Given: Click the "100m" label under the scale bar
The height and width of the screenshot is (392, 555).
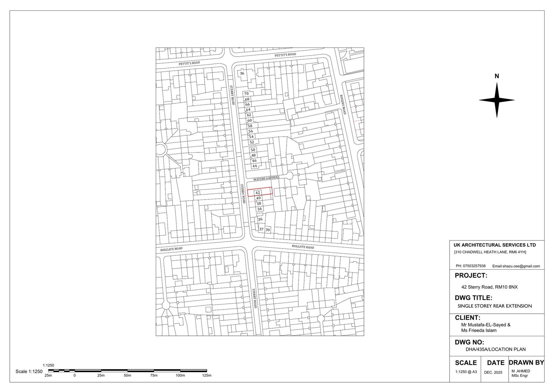Looking at the screenshot, I should 180,375.
